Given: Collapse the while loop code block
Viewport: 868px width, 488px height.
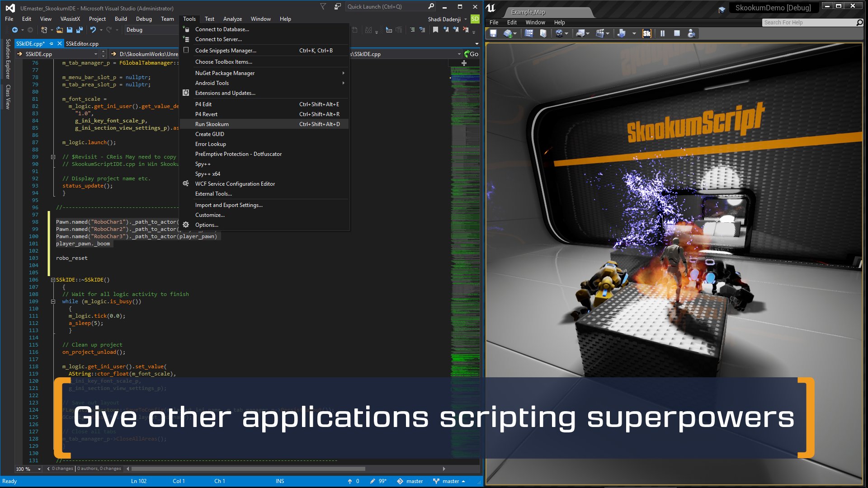Looking at the screenshot, I should click(53, 301).
